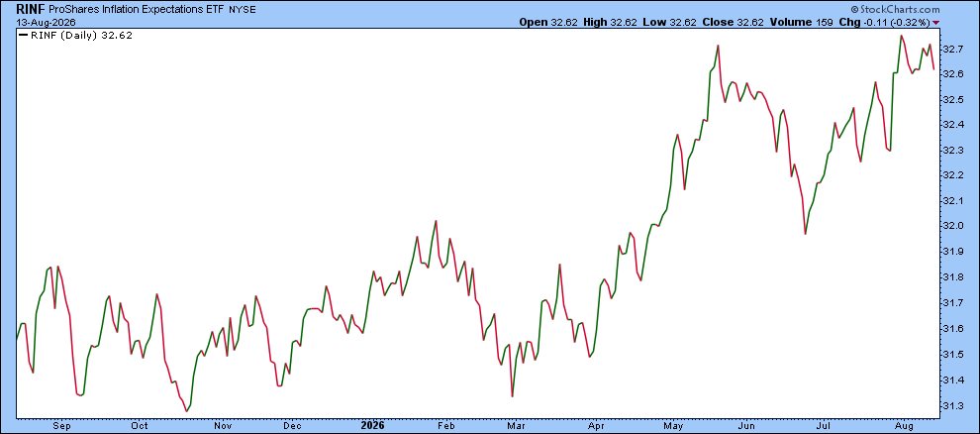This screenshot has width=980, height=434.
Task: Click the 31.3 price axis label
Action: (x=953, y=406)
